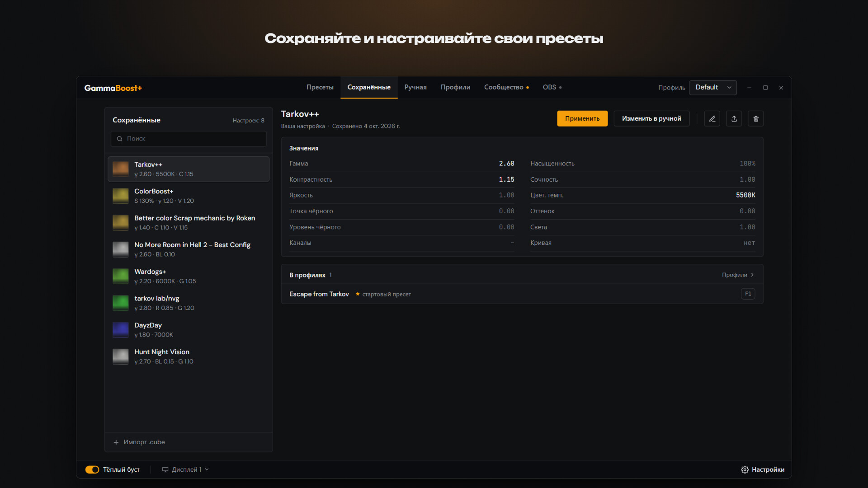Go to the Профили tab
The width and height of the screenshot is (868, 488).
coord(455,88)
